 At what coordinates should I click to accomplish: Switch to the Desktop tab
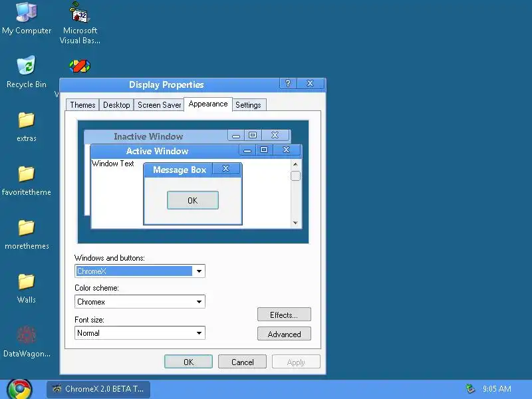[x=116, y=105]
